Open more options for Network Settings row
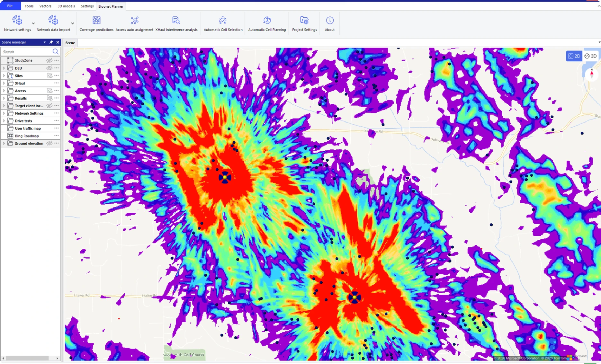Screen dimensions: 601x364 pyautogui.click(x=57, y=113)
